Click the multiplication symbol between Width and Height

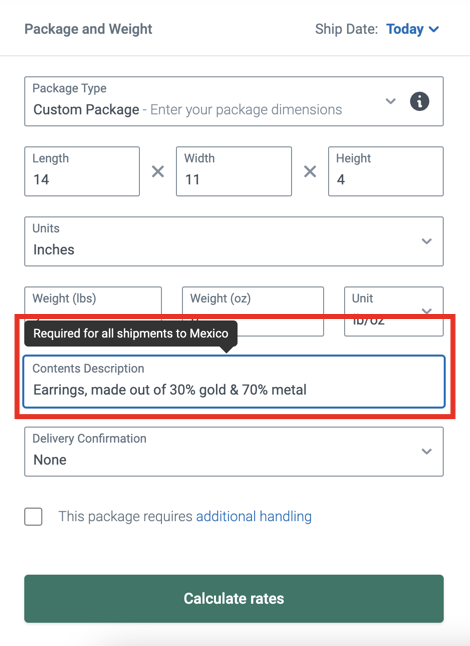(x=310, y=171)
